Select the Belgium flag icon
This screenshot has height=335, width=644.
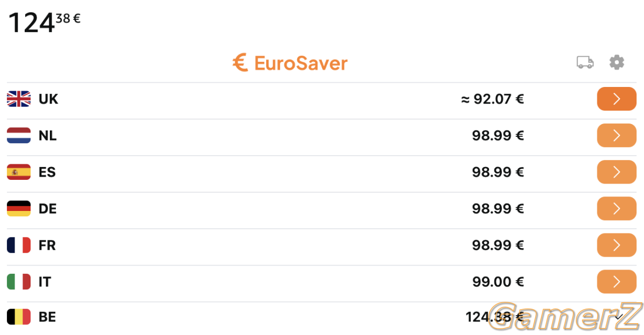pos(19,317)
